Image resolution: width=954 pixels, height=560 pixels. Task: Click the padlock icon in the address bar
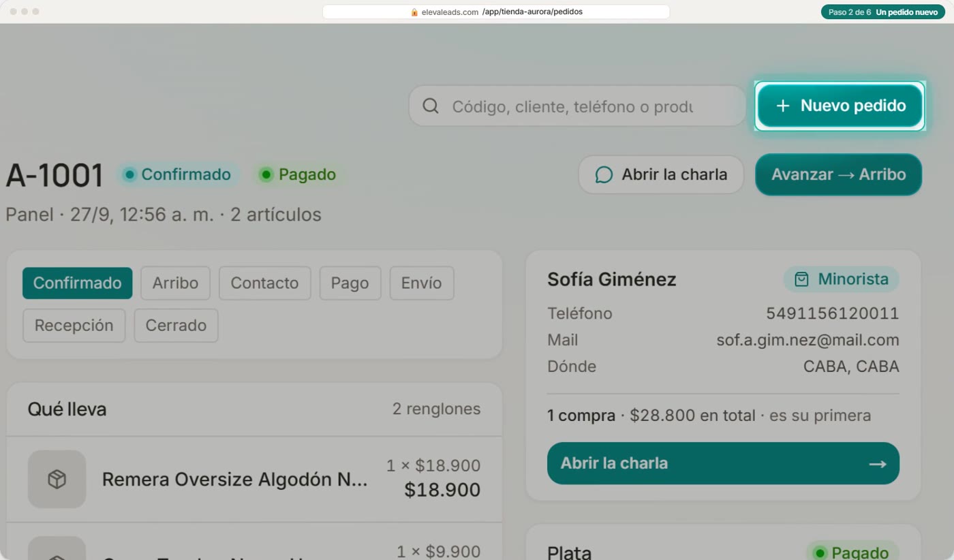(x=414, y=12)
